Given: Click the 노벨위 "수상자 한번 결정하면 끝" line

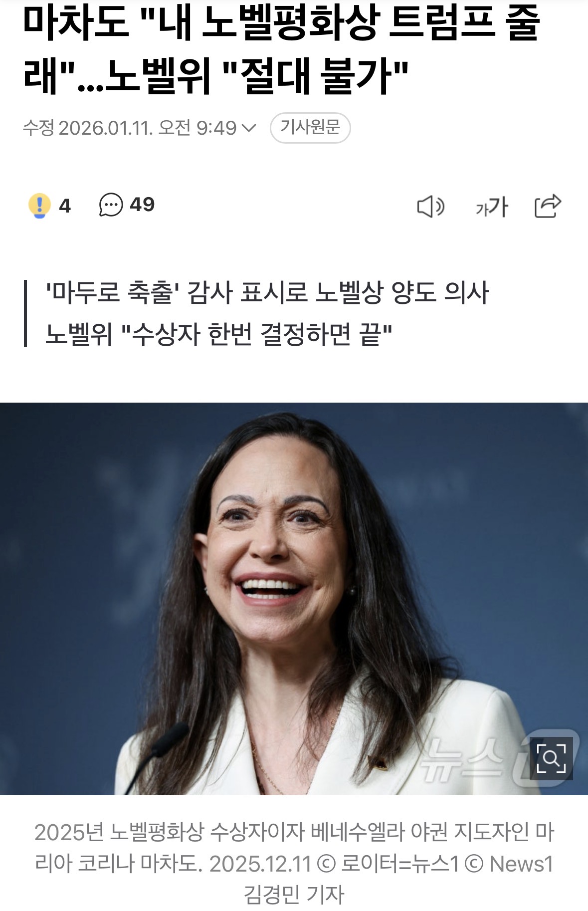Looking at the screenshot, I should point(219,334).
